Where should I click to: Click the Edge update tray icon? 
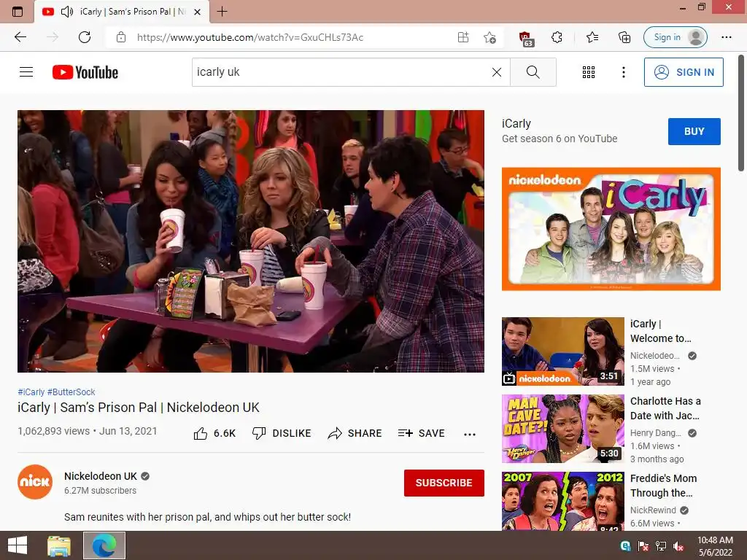625,546
